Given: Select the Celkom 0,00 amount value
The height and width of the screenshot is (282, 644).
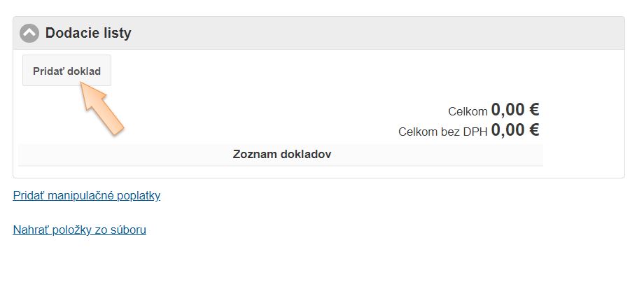Looking at the screenshot, I should [x=507, y=110].
